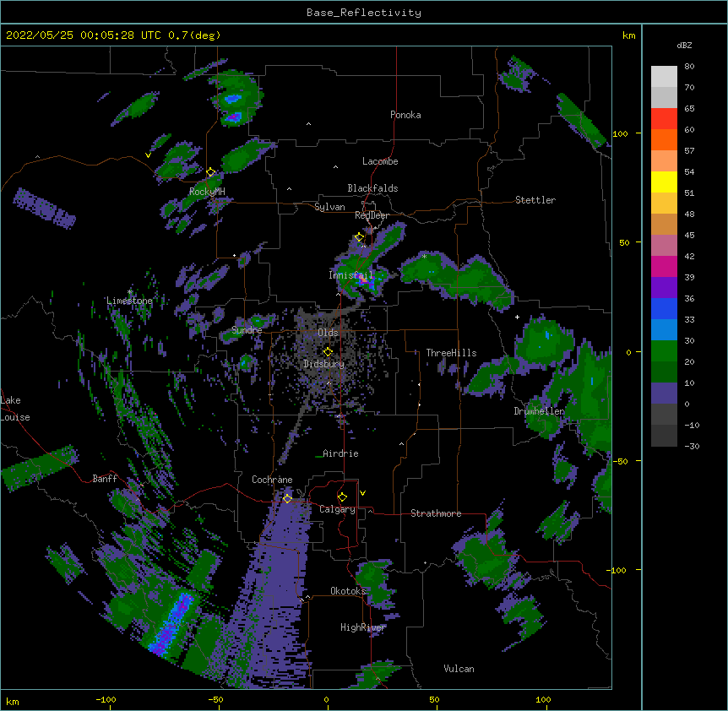
Task: Click the yellow diamond marker beside RockyMH
Action: (x=210, y=172)
